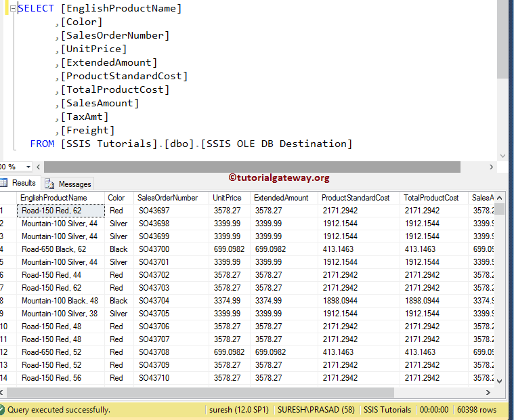Select the SalesOrderNumber column header
Screen dimensions: 514x420
pos(168,198)
